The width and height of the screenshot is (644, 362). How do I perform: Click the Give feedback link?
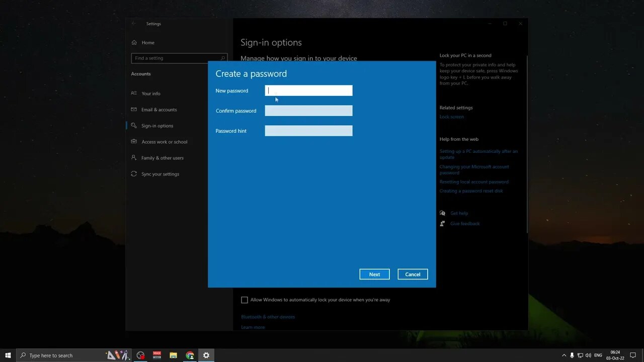[465, 223]
